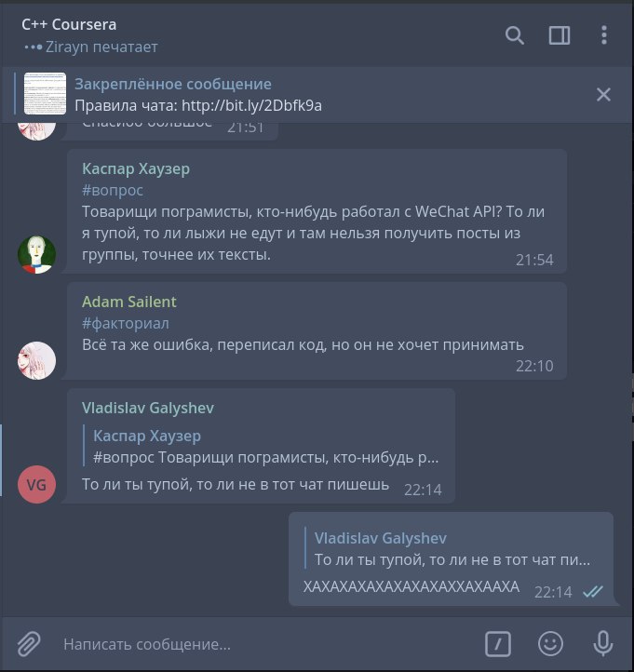Click the pinned chat rules bit.ly text

[x=198, y=105]
